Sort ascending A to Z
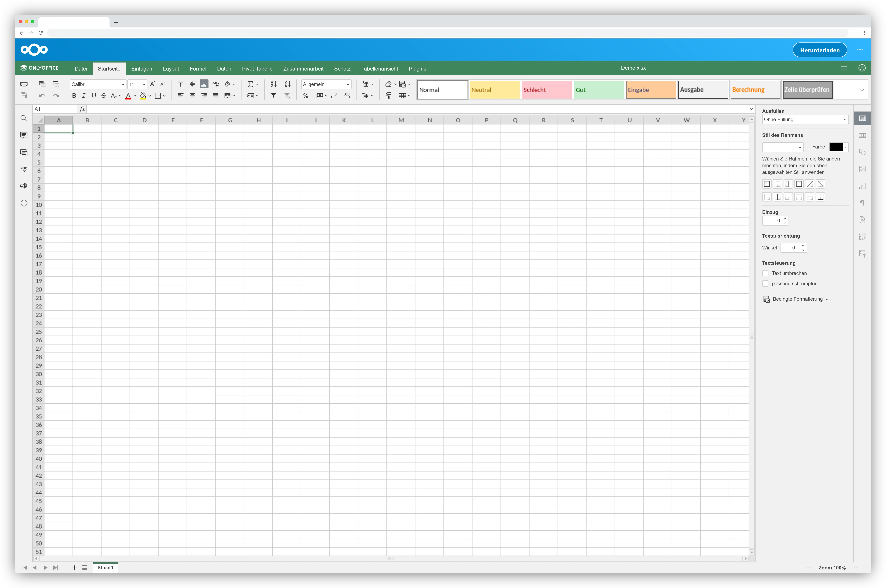Image resolution: width=886 pixels, height=588 pixels. click(274, 84)
